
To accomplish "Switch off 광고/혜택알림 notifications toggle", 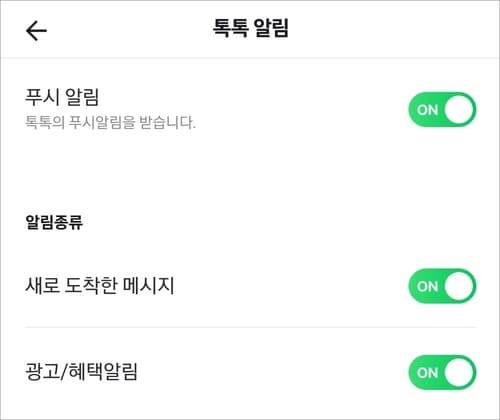I will [x=442, y=372].
